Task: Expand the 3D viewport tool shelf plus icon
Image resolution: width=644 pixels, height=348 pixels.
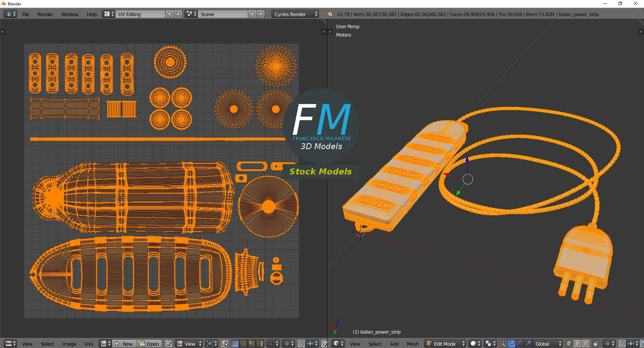Action: 330,32
